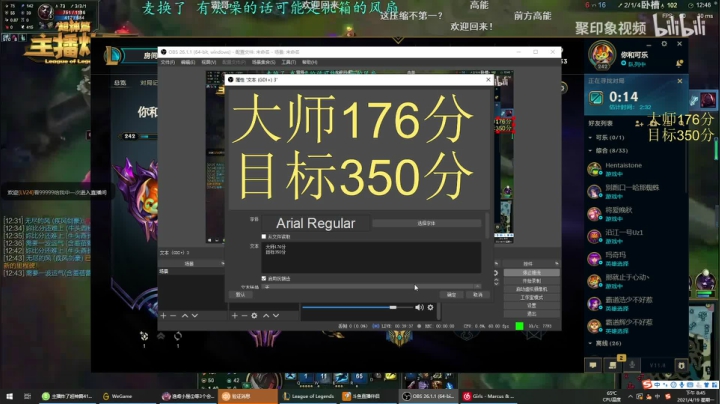Image resolution: width=720 pixels, height=404 pixels.
Task: Move scene up with arrow icon
Action: 185,316
